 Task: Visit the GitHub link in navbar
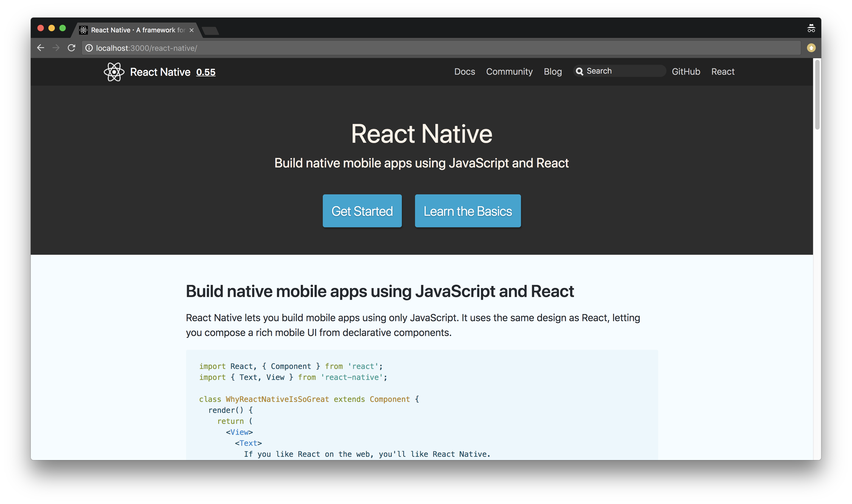[x=686, y=72]
